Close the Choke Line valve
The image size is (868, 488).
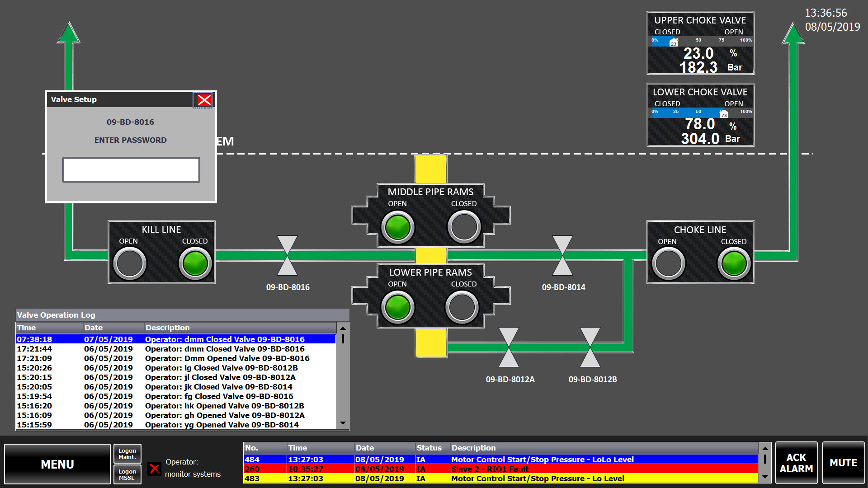click(x=733, y=263)
